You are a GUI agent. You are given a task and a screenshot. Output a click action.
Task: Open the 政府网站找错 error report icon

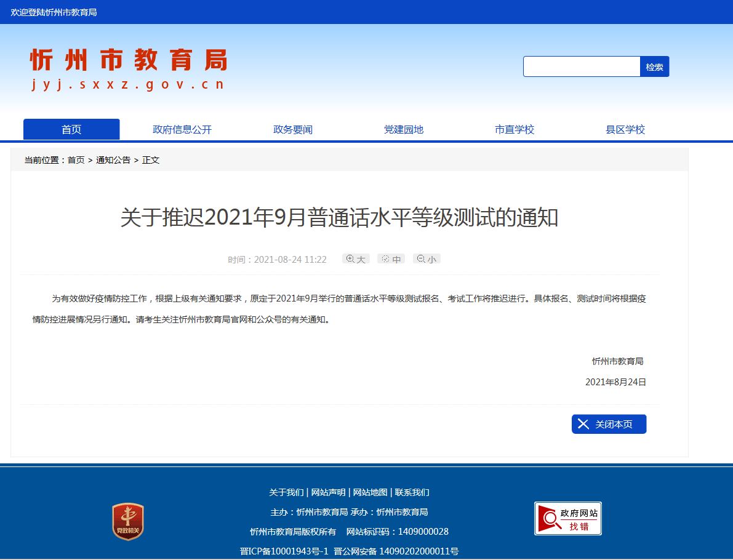tap(567, 519)
